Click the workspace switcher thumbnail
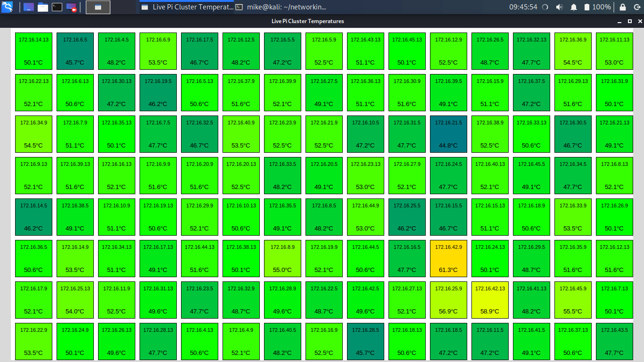This screenshot has width=644, height=362. 98,7
